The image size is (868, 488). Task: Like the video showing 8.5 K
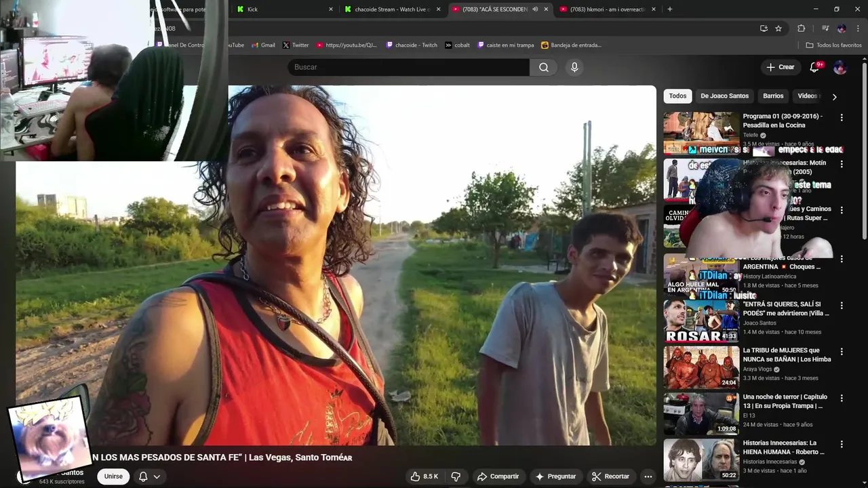click(425, 476)
